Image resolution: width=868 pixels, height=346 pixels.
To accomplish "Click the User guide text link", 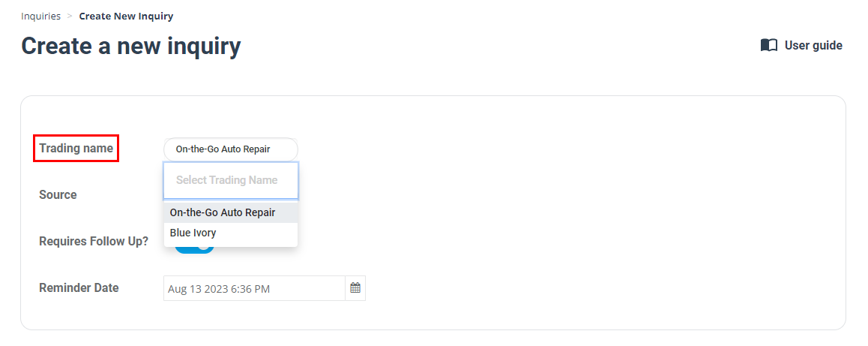I will pyautogui.click(x=813, y=46).
